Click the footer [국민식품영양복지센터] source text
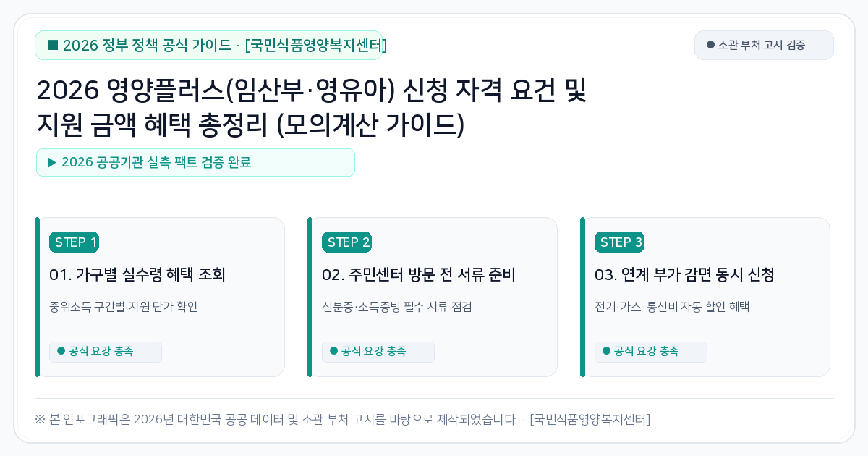This screenshot has height=456, width=868. point(590,419)
